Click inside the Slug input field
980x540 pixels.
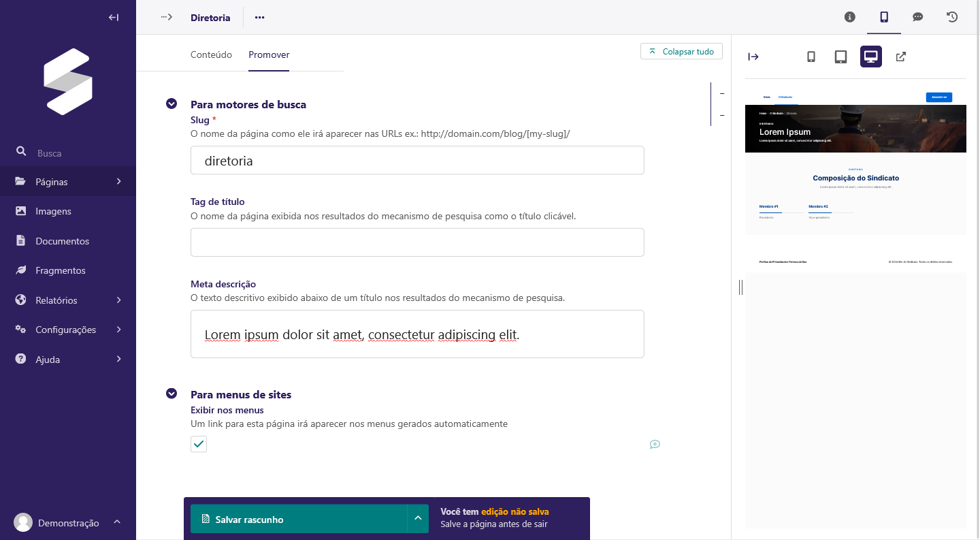(417, 160)
